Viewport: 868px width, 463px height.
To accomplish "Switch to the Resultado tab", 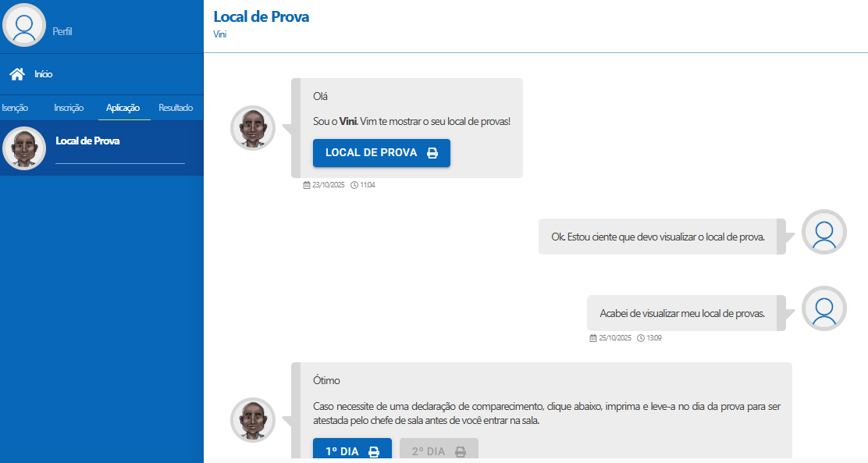I will tap(175, 108).
